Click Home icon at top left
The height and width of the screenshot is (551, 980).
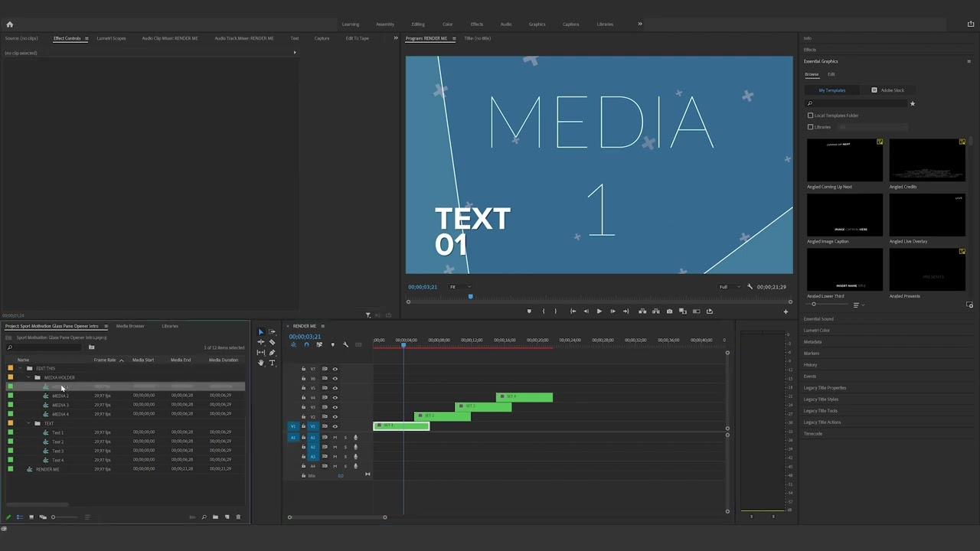(x=9, y=24)
